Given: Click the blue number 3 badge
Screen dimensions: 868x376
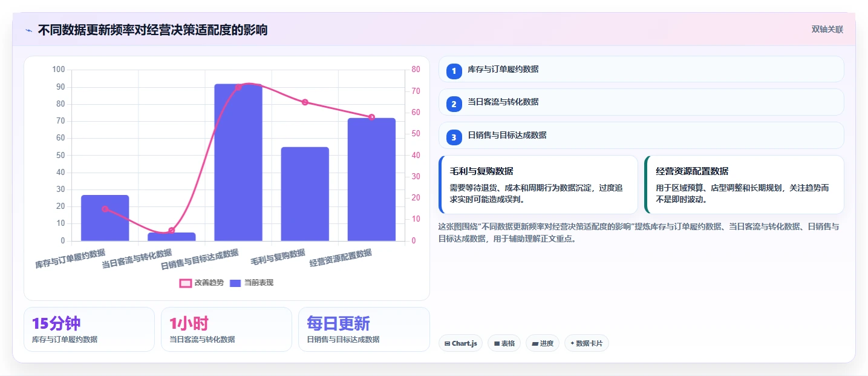Looking at the screenshot, I should pos(454,137).
